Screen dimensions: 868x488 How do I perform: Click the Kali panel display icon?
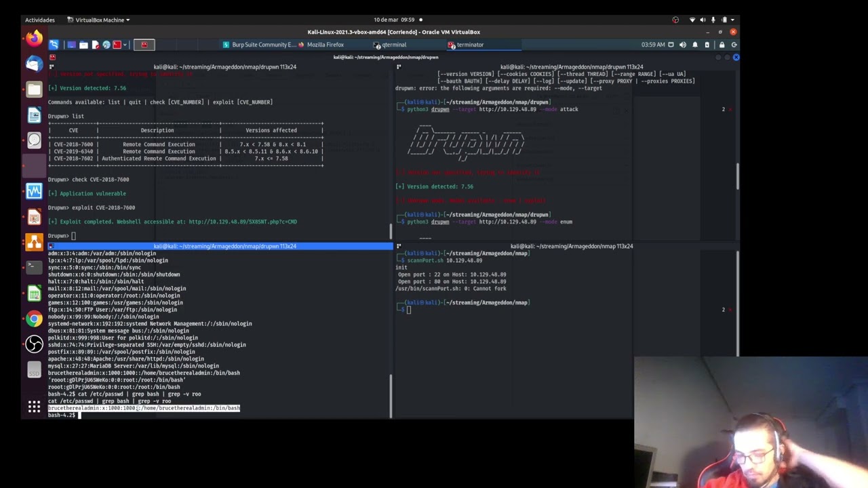(671, 45)
